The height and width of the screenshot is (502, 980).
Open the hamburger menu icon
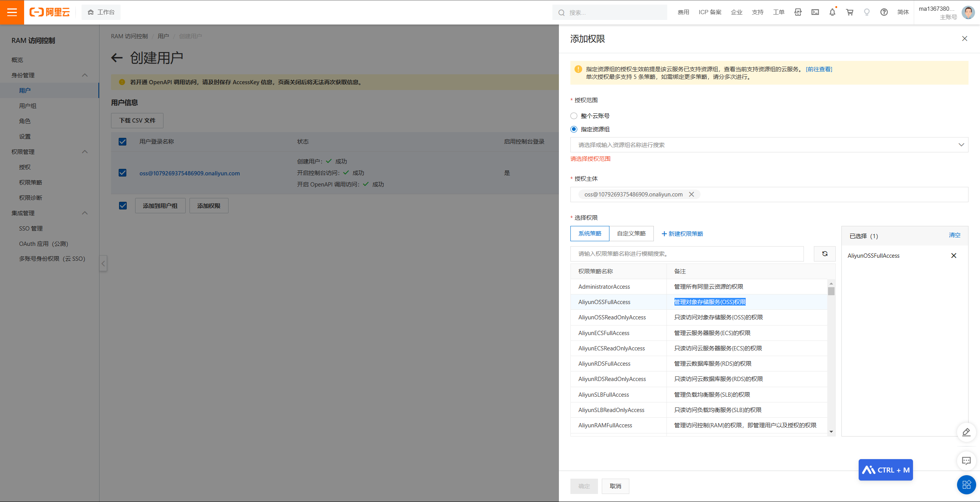[12, 12]
